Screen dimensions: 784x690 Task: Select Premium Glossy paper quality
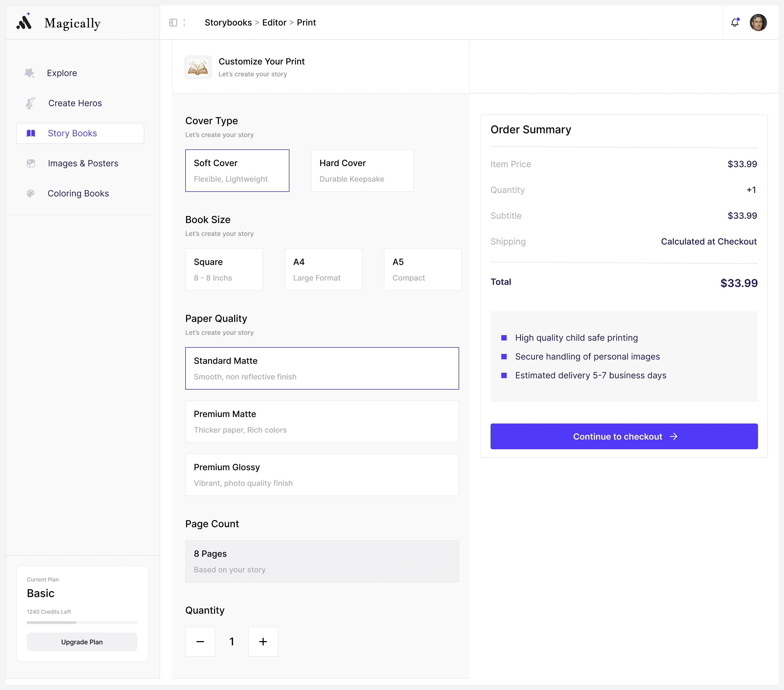click(x=322, y=475)
